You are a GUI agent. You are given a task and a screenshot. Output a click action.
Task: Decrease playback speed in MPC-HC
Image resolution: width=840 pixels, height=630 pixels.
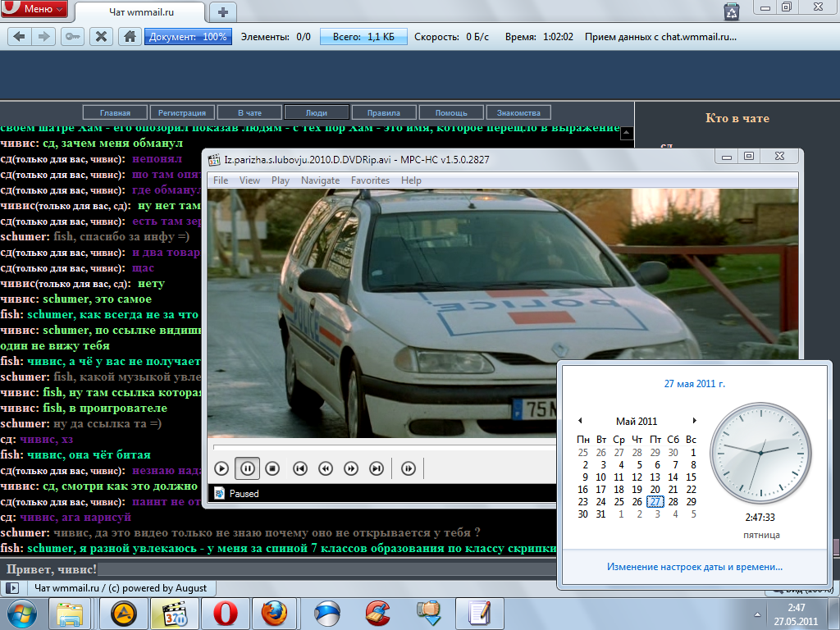[326, 468]
